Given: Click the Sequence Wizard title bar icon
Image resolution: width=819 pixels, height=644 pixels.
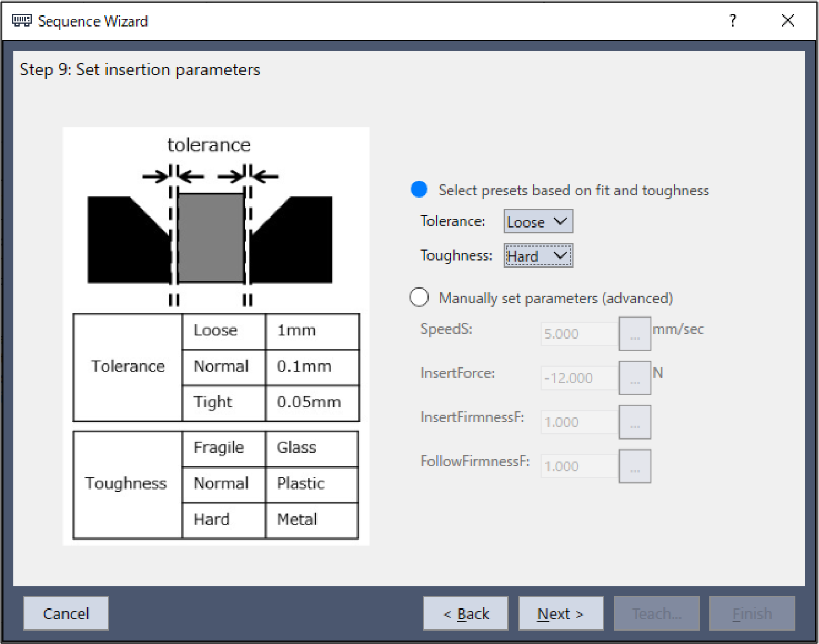Looking at the screenshot, I should pos(22,21).
